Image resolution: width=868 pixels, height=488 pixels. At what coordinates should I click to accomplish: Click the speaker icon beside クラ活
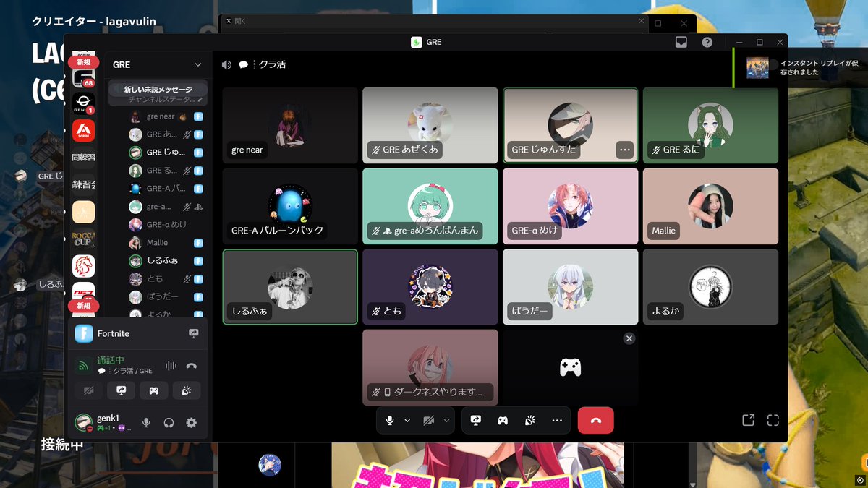tap(226, 64)
